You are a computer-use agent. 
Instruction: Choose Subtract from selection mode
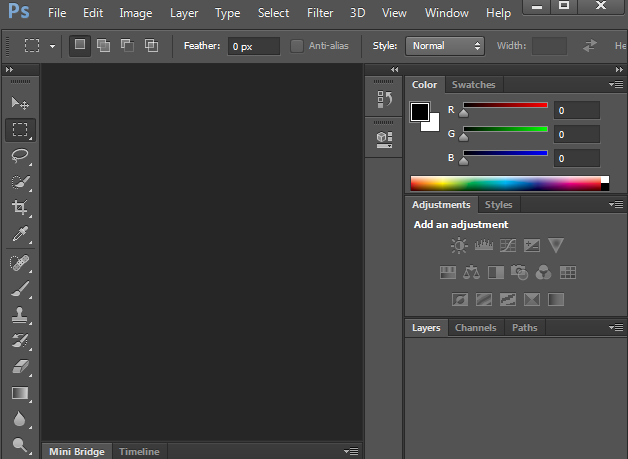pyautogui.click(x=127, y=46)
